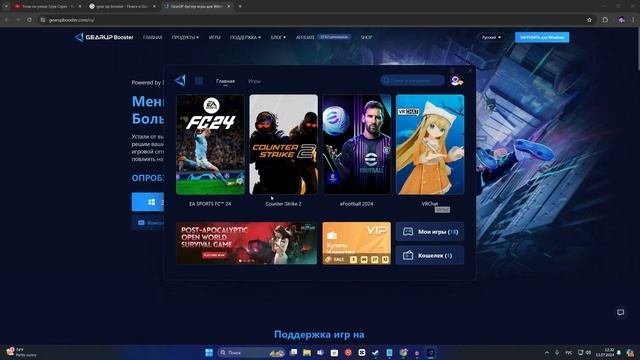Viewport: 640px width, 360px height.
Task: Click the GearUP arrow logo in the app overlay
Action: [x=180, y=80]
